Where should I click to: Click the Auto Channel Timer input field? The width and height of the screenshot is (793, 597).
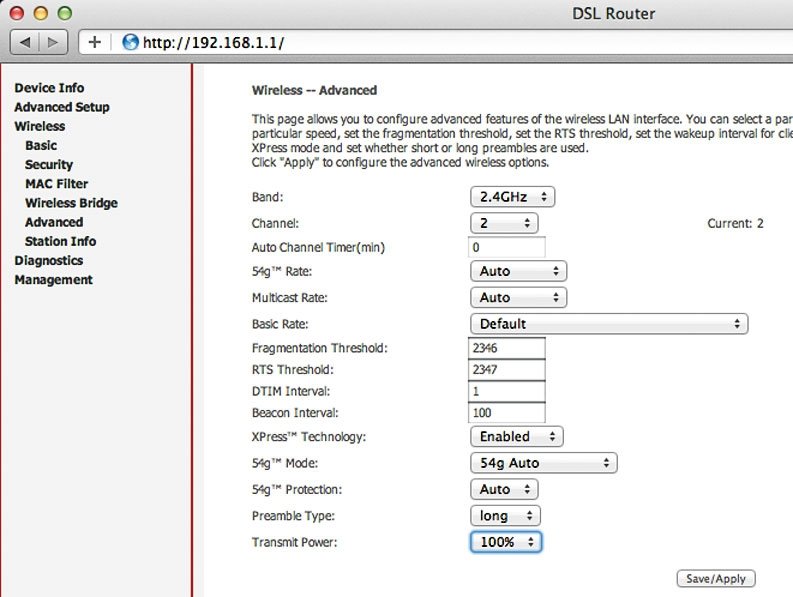pos(507,247)
